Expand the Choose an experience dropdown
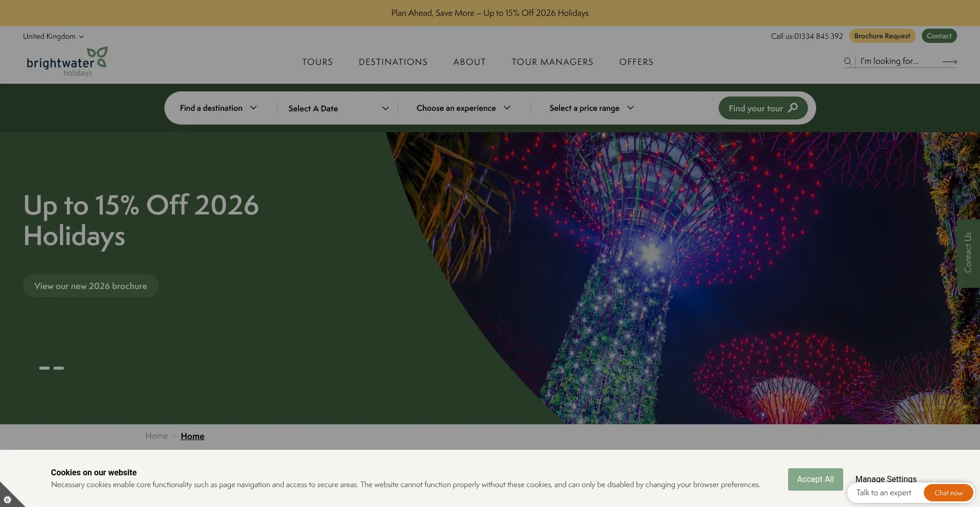Image resolution: width=980 pixels, height=507 pixels. coord(463,108)
